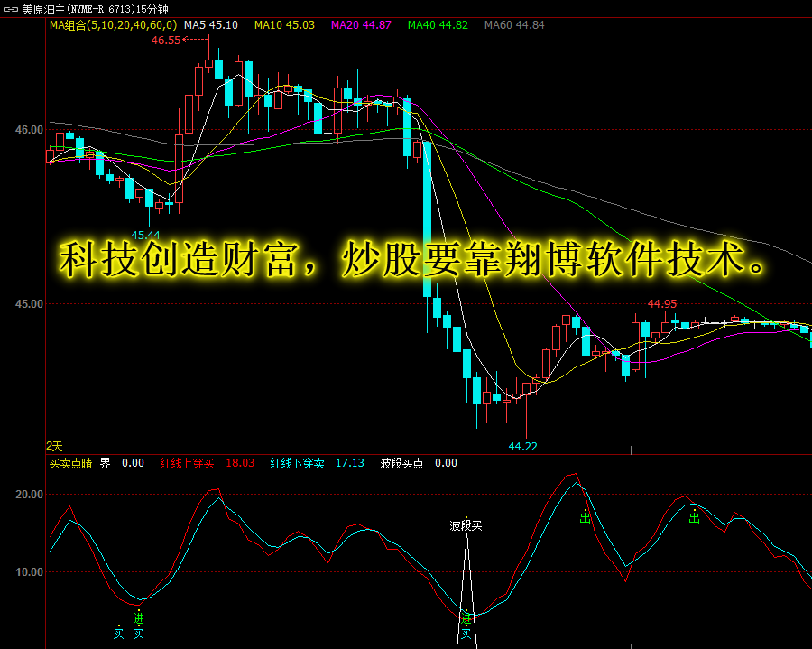Click the candlestick with the 46.55 high

[208, 63]
